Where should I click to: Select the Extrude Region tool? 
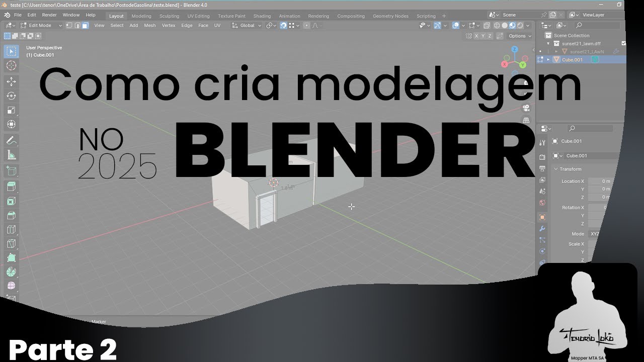pos(11,187)
